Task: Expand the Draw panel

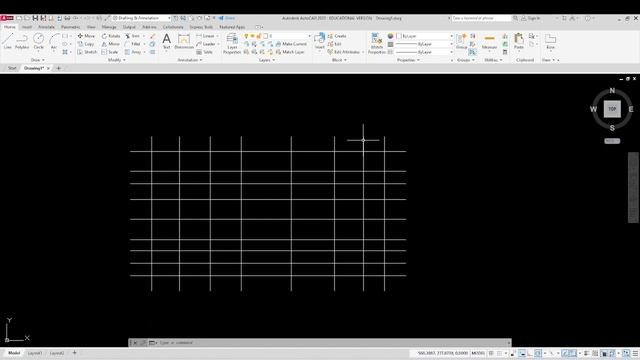Action: (x=38, y=60)
